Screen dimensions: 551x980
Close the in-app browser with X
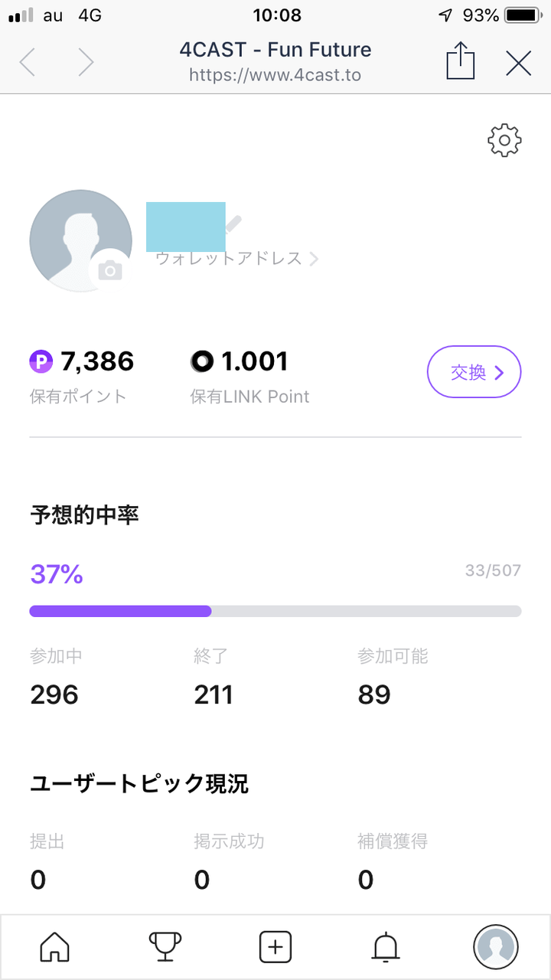click(x=518, y=63)
